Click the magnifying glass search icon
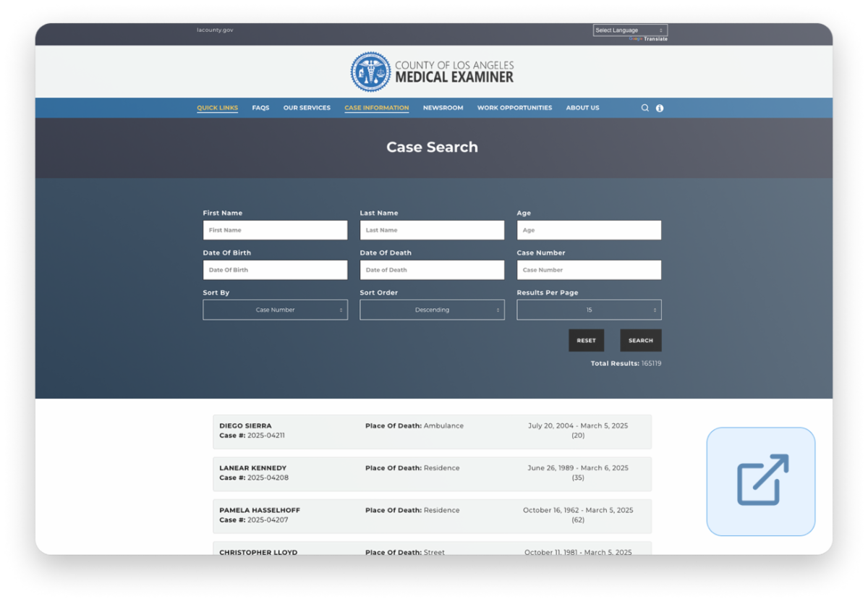Image resolution: width=868 pixels, height=602 pixels. (645, 108)
